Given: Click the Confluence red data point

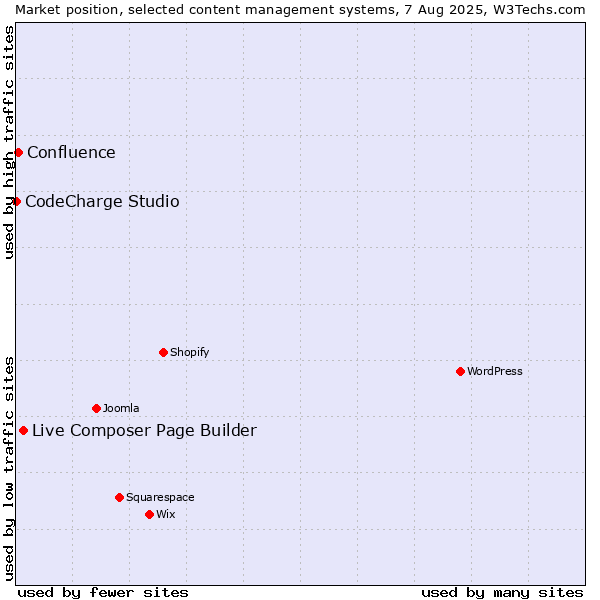Looking at the screenshot, I should pyautogui.click(x=18, y=153).
